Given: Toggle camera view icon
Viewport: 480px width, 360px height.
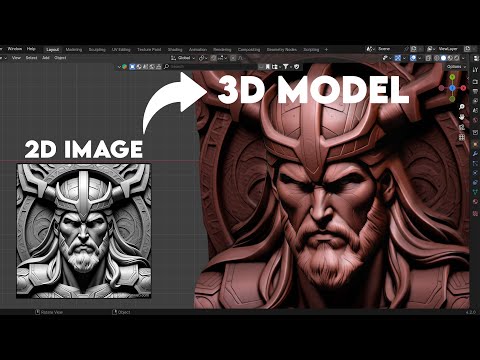Looking at the screenshot, I should point(462,127).
